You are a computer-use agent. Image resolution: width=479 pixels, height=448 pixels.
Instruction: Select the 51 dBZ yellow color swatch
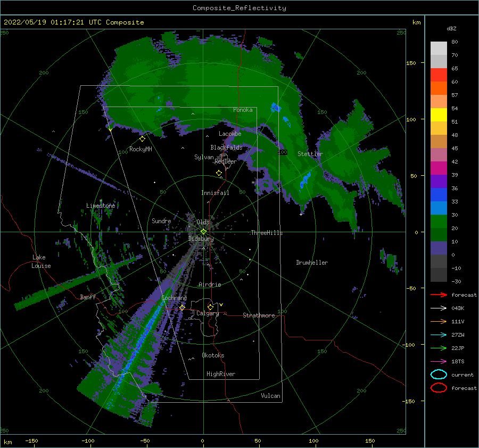439,115
